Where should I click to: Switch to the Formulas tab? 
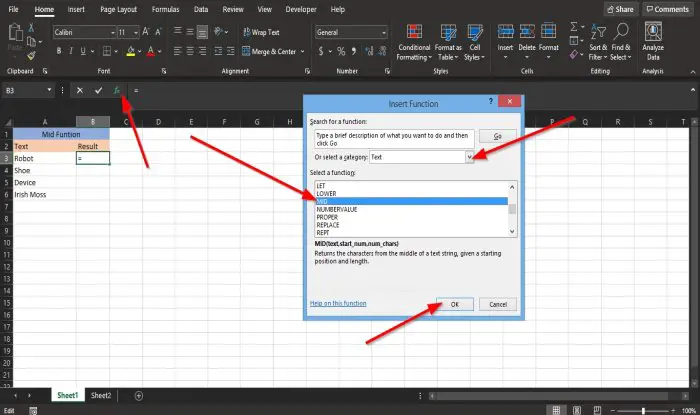165,9
